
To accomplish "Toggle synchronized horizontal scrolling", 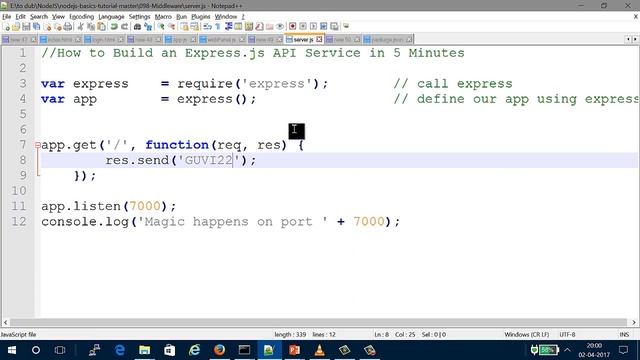I will [x=194, y=27].
